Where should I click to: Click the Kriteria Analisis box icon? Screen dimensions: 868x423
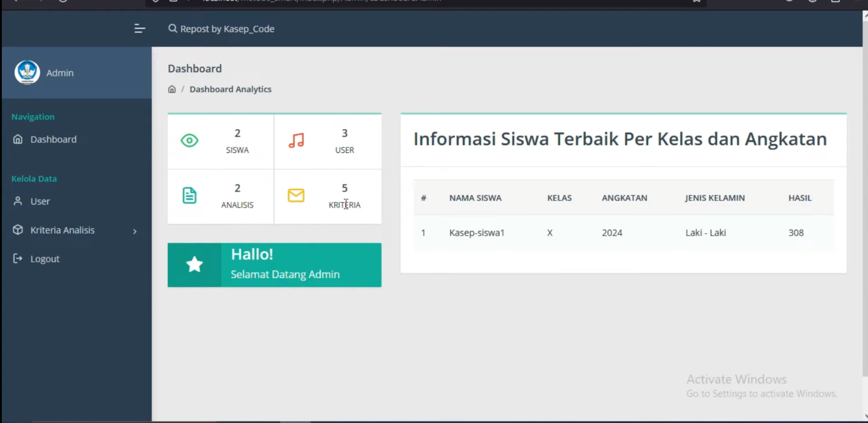point(18,230)
